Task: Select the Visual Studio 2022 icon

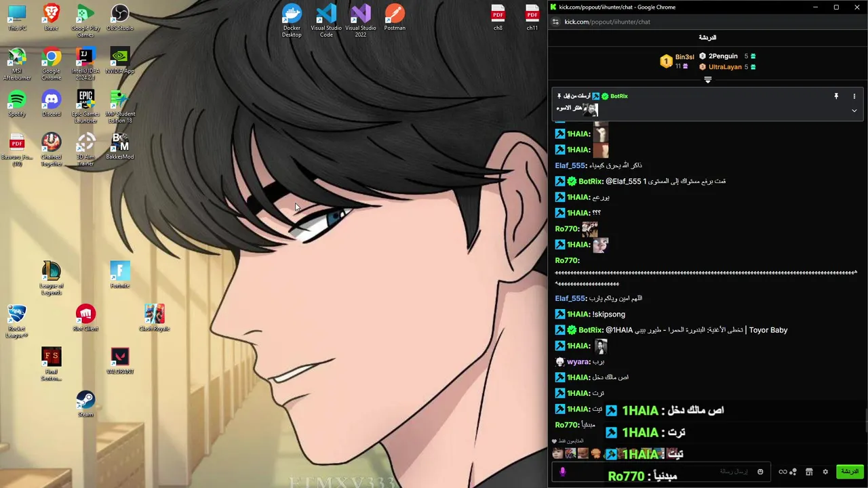Action: [361, 21]
